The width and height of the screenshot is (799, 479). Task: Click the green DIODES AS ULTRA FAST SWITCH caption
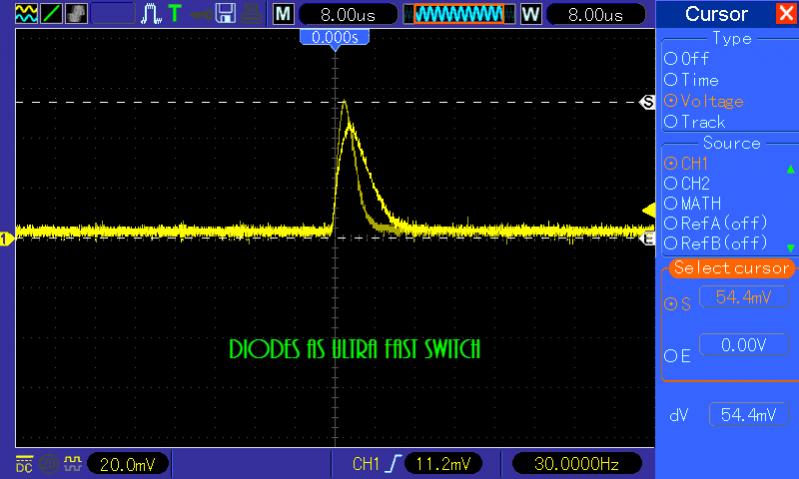tap(355, 349)
